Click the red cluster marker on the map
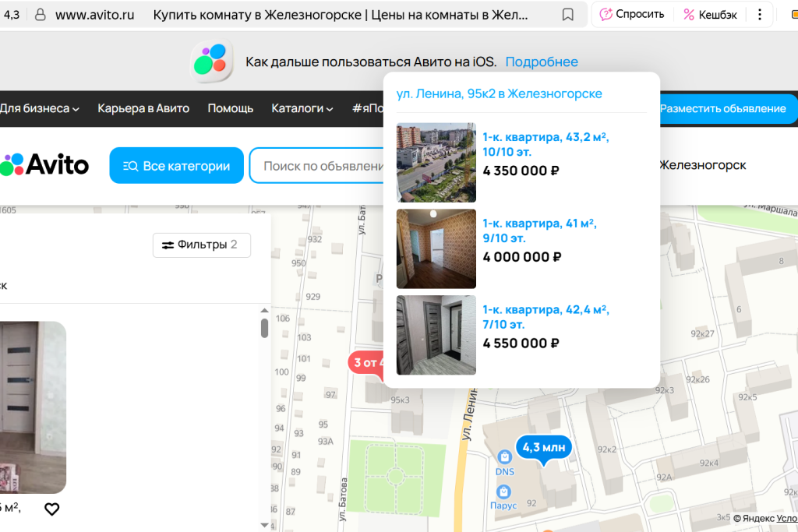This screenshot has height=532, width=798. click(x=367, y=362)
